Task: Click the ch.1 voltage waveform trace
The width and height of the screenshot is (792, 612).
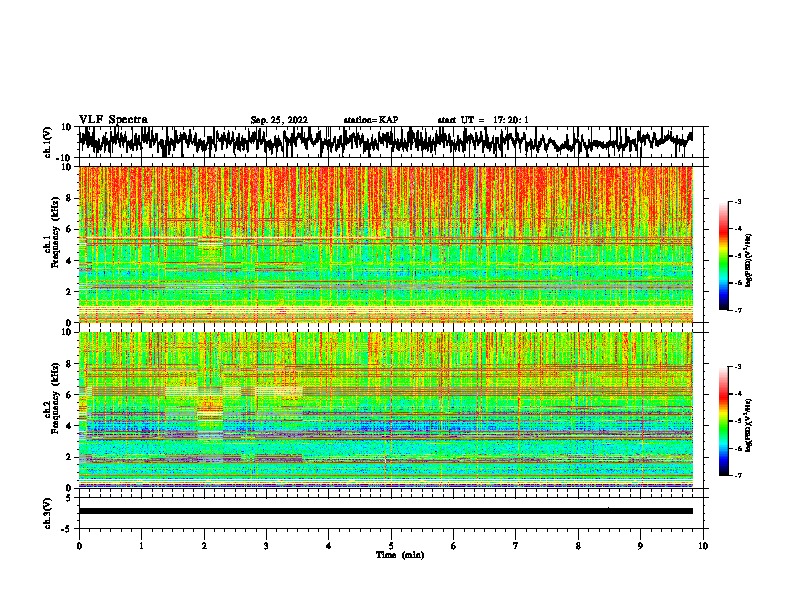Action: coord(385,141)
